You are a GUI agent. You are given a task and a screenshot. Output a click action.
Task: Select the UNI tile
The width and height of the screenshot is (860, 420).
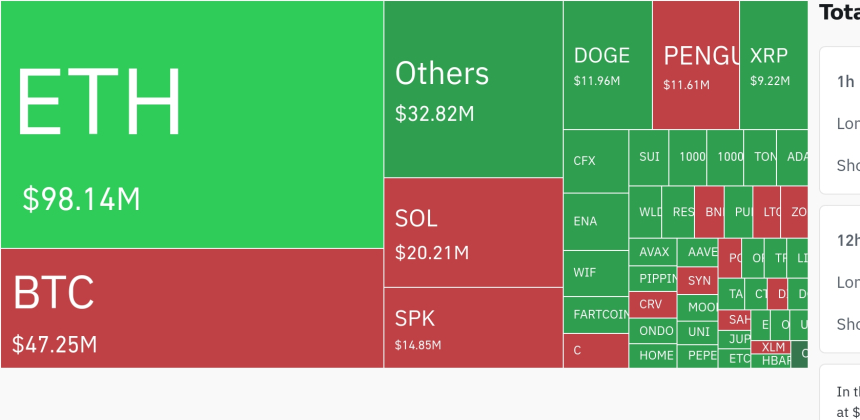(698, 332)
